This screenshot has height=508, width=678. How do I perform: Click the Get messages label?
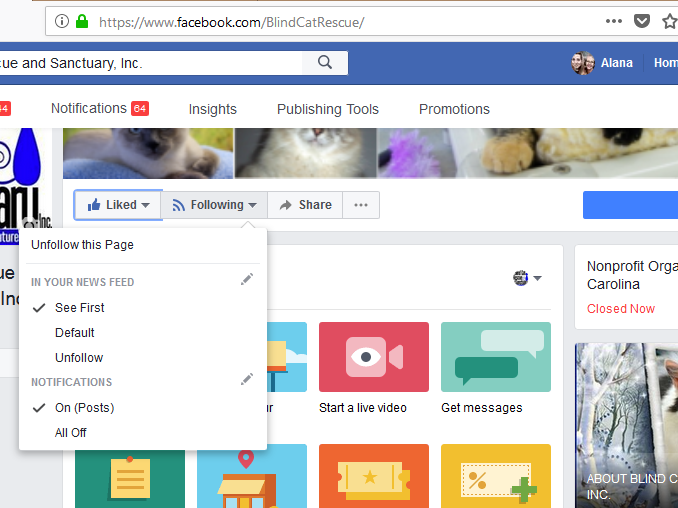pos(482,408)
